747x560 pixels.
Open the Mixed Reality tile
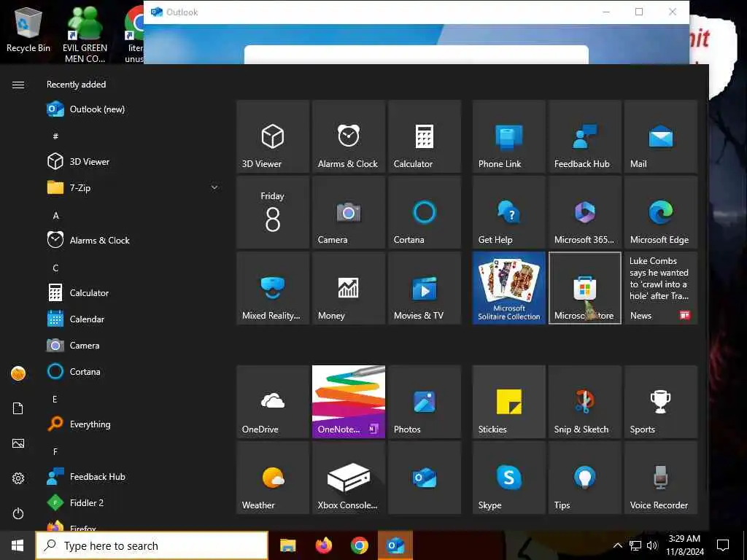(x=273, y=288)
